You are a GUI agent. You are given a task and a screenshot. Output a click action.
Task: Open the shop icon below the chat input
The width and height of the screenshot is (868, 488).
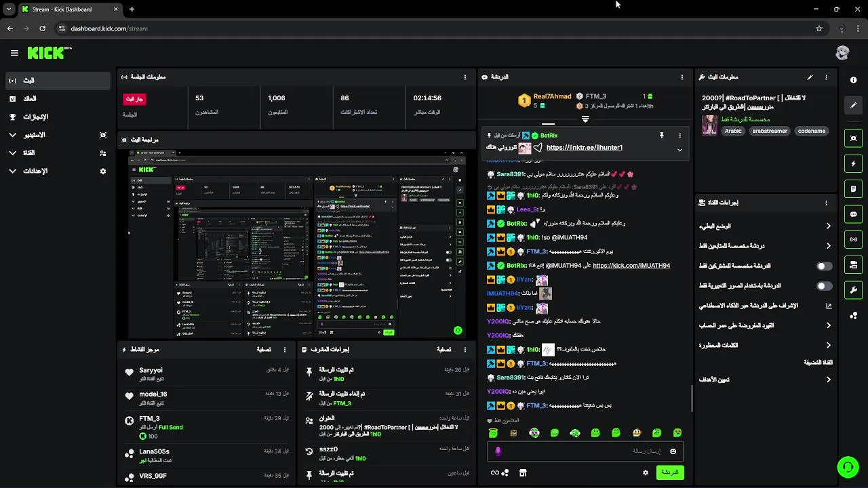(x=523, y=472)
